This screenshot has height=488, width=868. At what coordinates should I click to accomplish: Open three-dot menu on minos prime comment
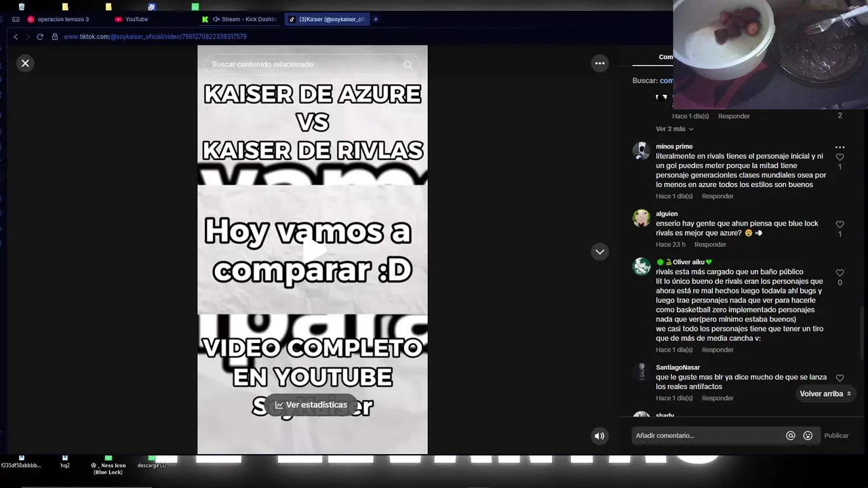840,147
